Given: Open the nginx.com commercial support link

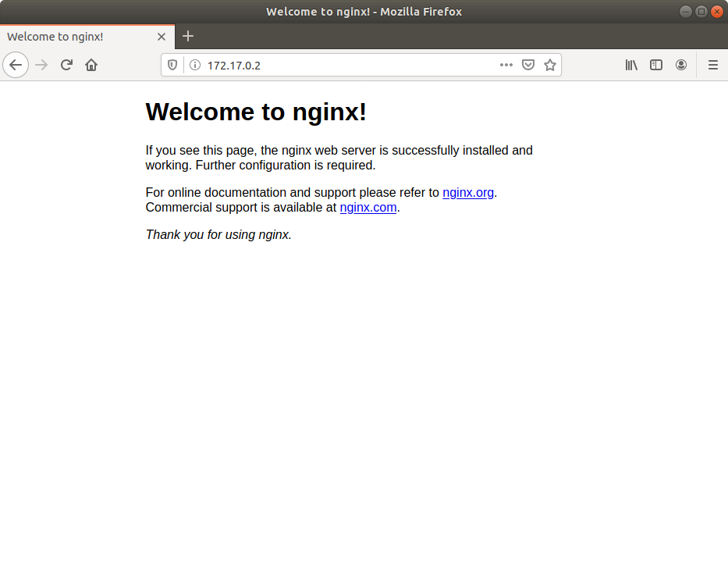Looking at the screenshot, I should (368, 208).
